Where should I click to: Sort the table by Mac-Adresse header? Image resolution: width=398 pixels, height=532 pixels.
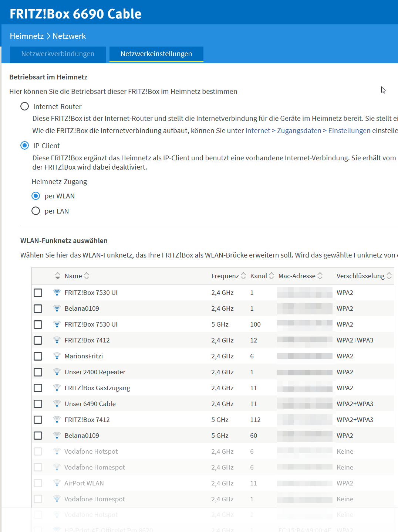pyautogui.click(x=320, y=276)
